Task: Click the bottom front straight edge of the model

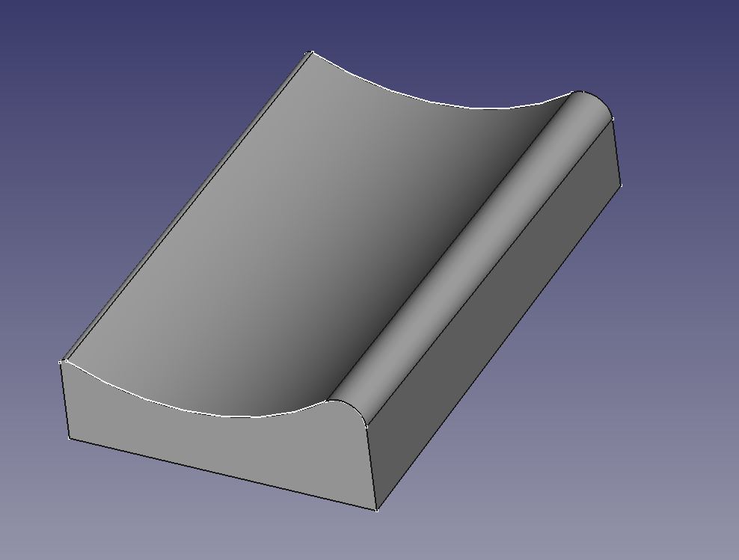Action: (x=224, y=475)
